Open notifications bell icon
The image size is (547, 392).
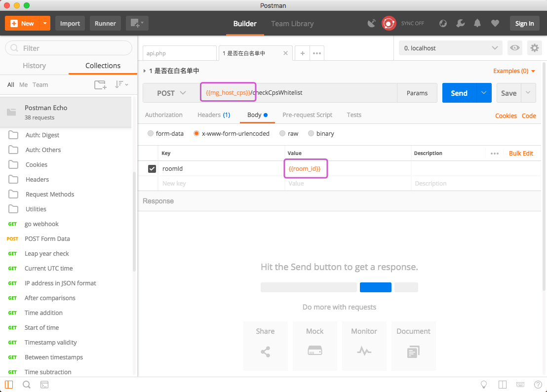pos(477,23)
